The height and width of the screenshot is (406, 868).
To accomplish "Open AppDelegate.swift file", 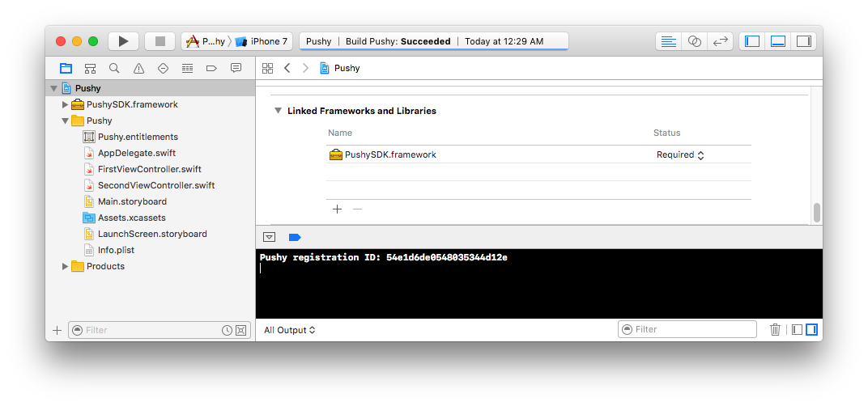I will [x=137, y=153].
